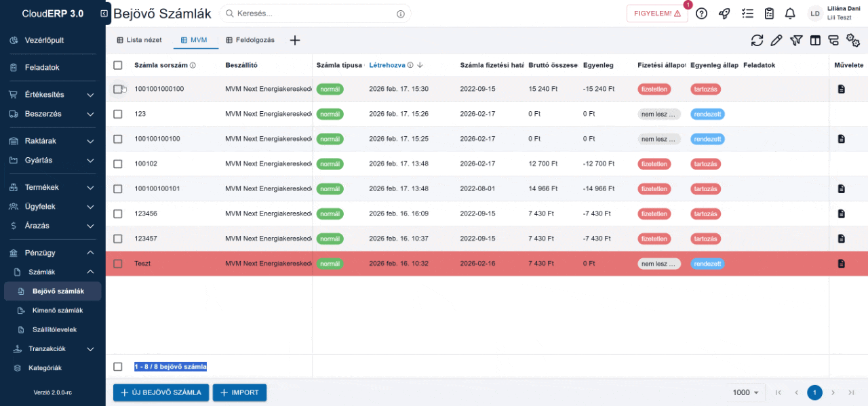This screenshot has height=406, width=868.
Task: Toggle the select-all checkbox in table header
Action: coord(118,65)
